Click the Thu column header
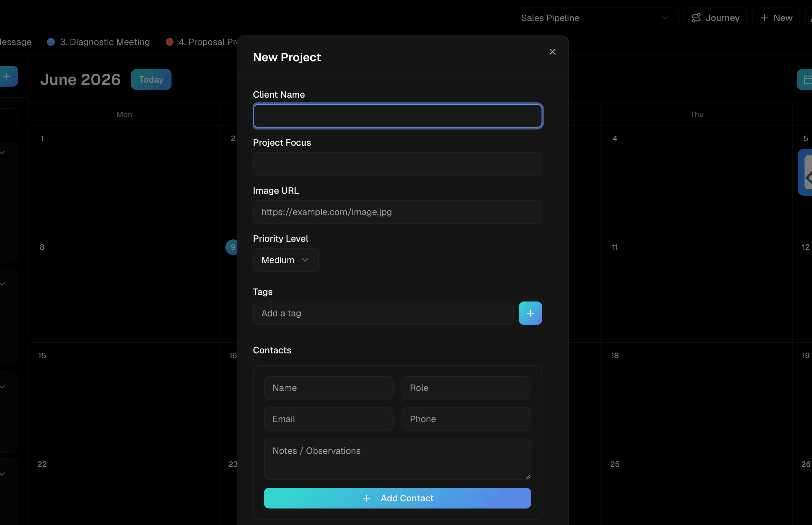 [x=697, y=115]
